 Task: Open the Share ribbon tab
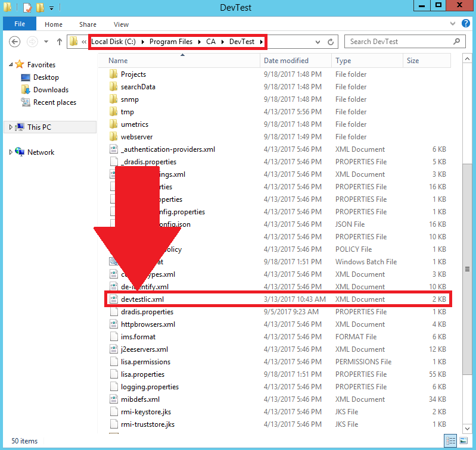pyautogui.click(x=88, y=24)
